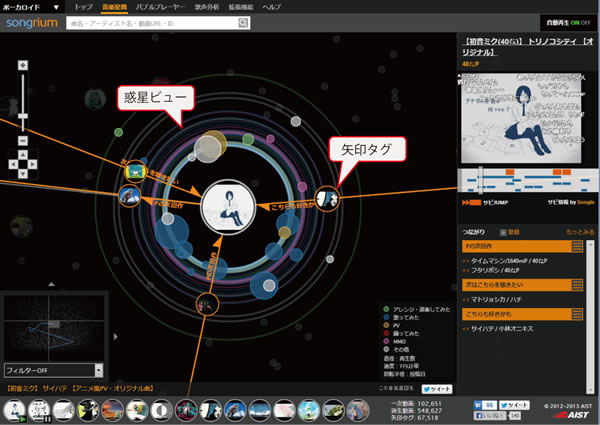Select the second history thumbnail with the pause mark
Screen dimensions: 600x425
tap(39, 410)
